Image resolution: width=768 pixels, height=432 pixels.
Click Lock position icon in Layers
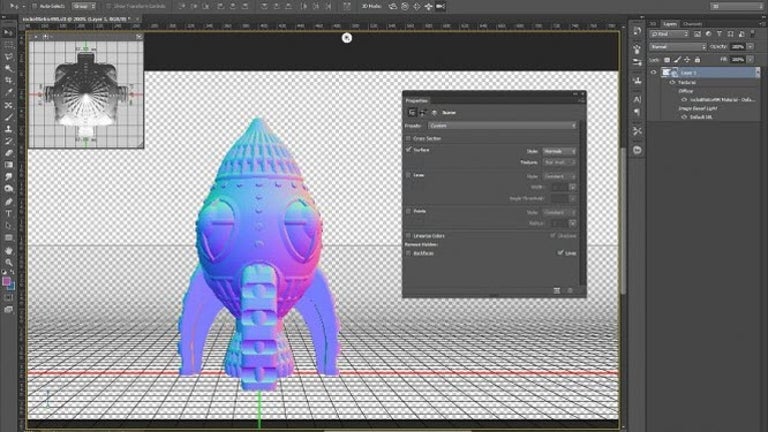[687, 60]
